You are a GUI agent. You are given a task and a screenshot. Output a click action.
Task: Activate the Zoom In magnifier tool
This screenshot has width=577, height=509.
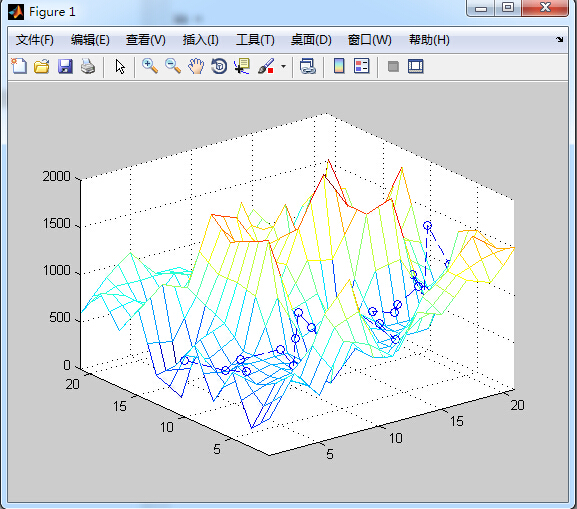(150, 67)
